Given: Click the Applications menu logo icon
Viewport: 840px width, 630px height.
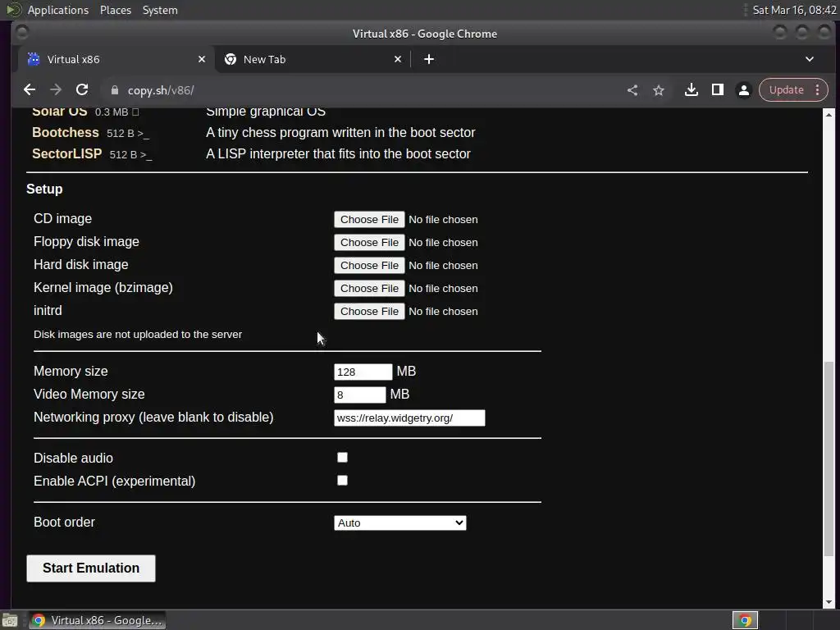Looking at the screenshot, I should 13,10.
